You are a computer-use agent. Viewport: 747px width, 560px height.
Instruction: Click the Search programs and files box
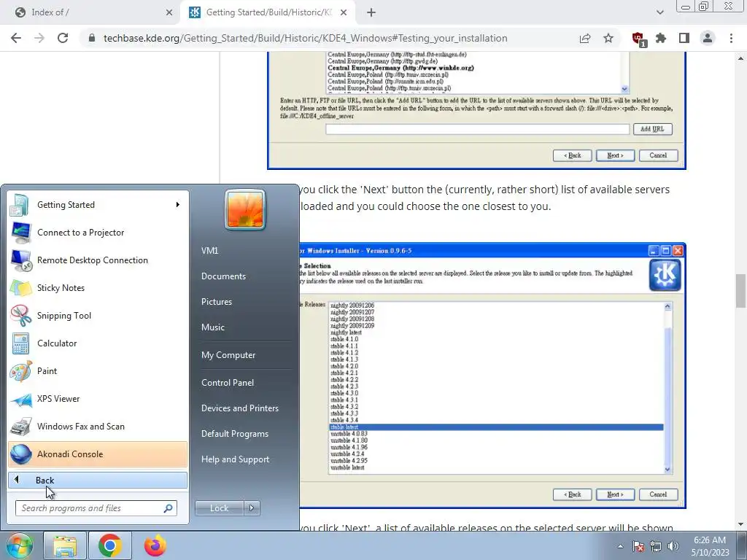point(96,508)
